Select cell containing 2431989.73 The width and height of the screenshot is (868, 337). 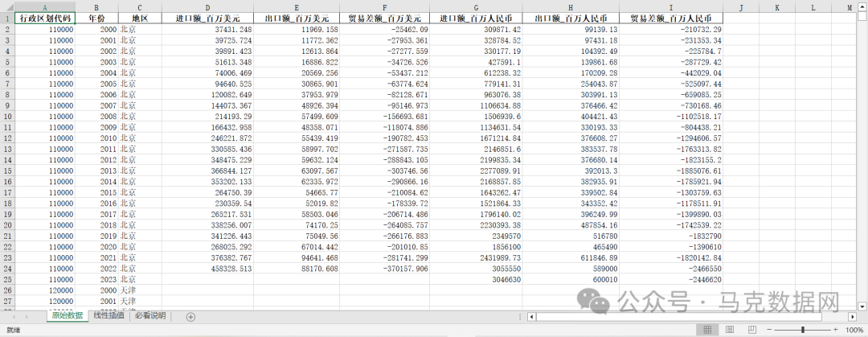point(476,257)
